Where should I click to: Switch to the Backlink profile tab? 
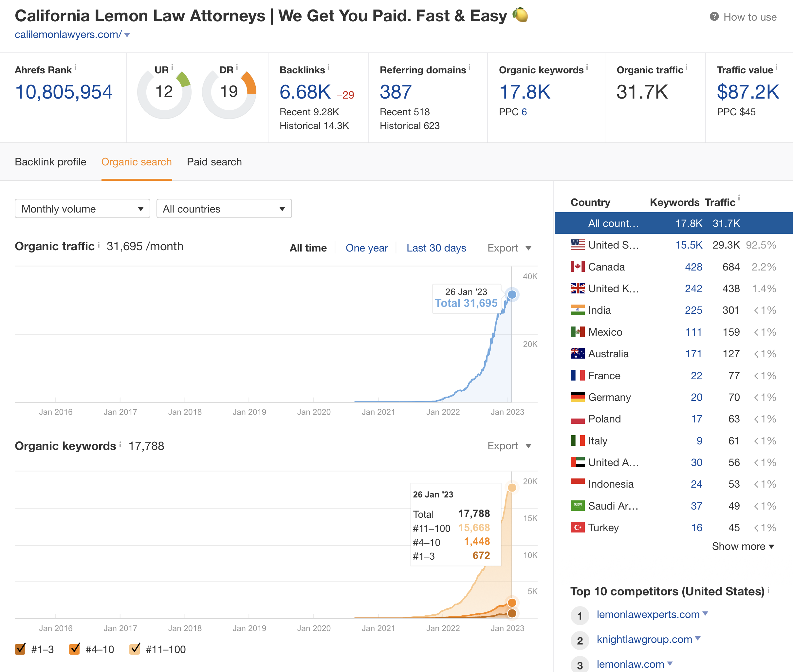pos(51,161)
